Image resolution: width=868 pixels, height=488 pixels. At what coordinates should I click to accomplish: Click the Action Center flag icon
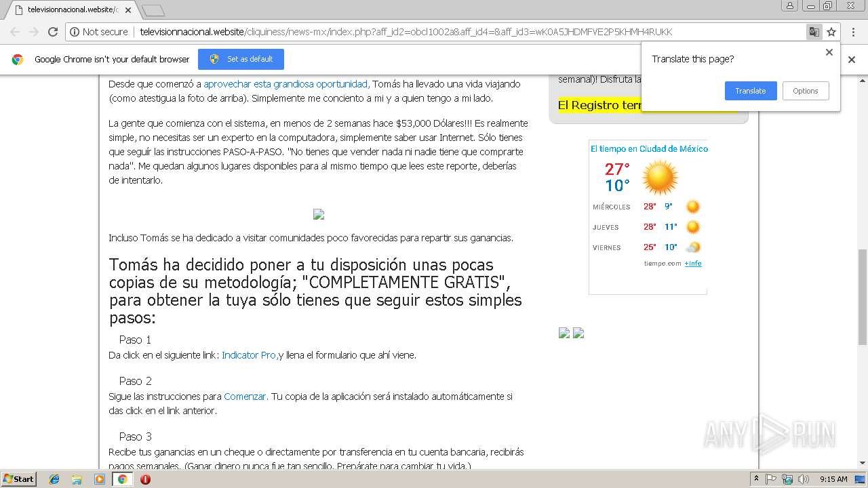[771, 479]
